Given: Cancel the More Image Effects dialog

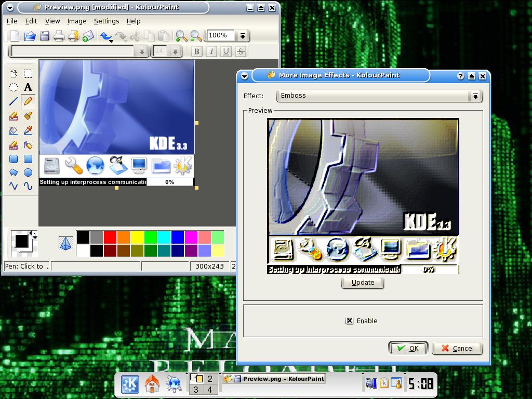Looking at the screenshot, I should 457,348.
